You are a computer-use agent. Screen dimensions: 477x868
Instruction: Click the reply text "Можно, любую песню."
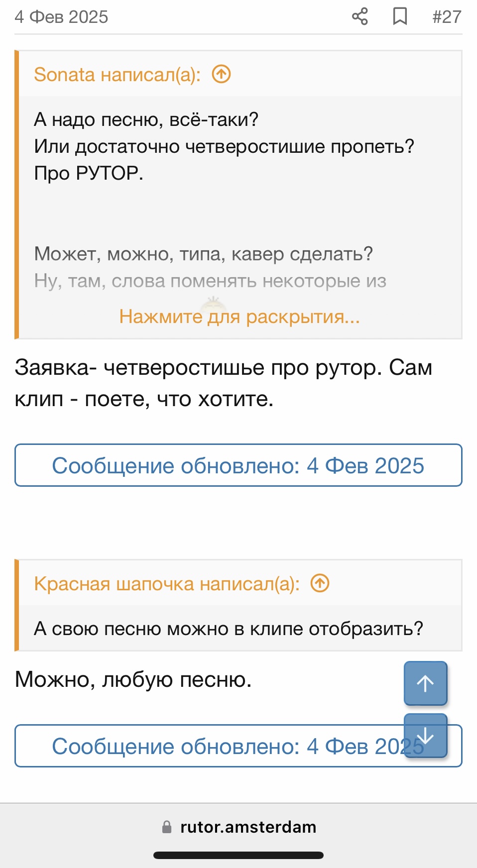click(x=133, y=679)
